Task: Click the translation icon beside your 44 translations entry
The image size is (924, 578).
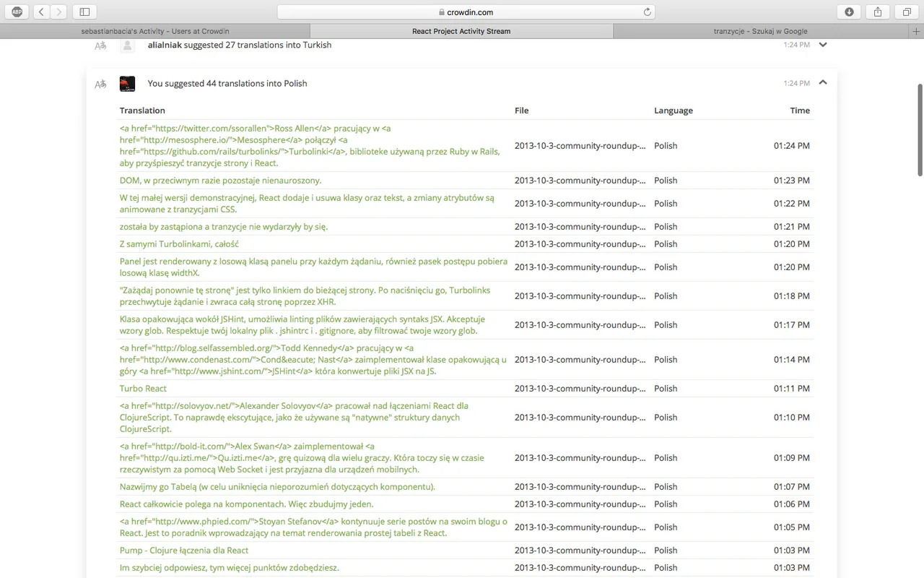Action: pyautogui.click(x=100, y=84)
